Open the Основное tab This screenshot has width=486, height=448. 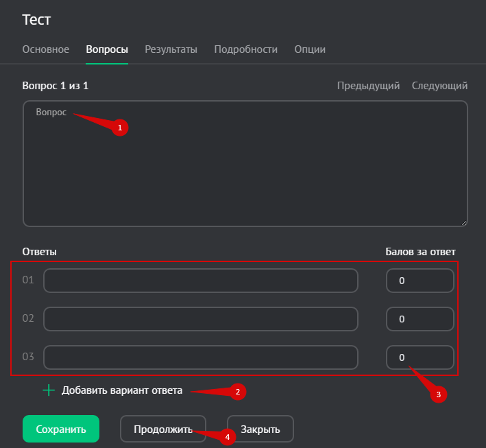coord(46,49)
